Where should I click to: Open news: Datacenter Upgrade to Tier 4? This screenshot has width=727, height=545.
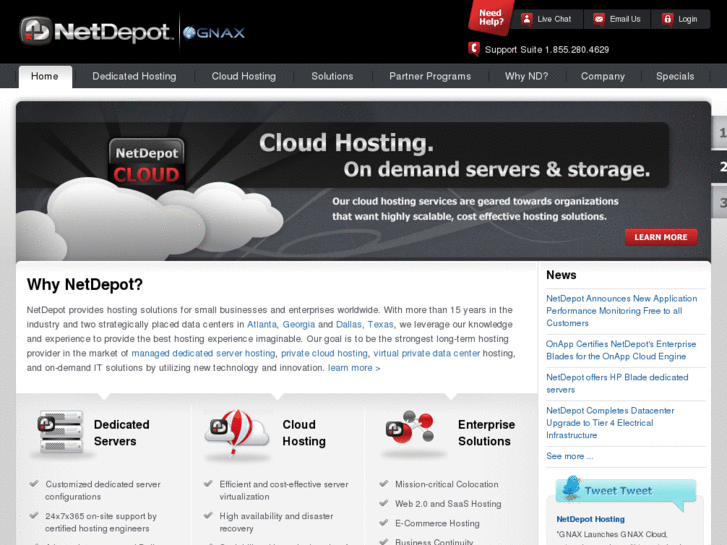point(610,423)
